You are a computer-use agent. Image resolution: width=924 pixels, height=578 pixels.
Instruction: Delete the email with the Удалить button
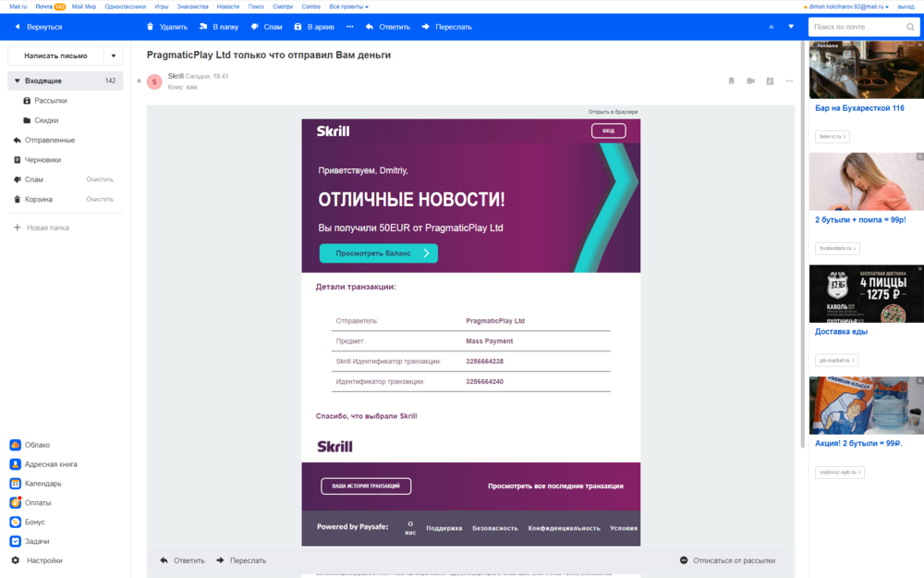pyautogui.click(x=166, y=27)
